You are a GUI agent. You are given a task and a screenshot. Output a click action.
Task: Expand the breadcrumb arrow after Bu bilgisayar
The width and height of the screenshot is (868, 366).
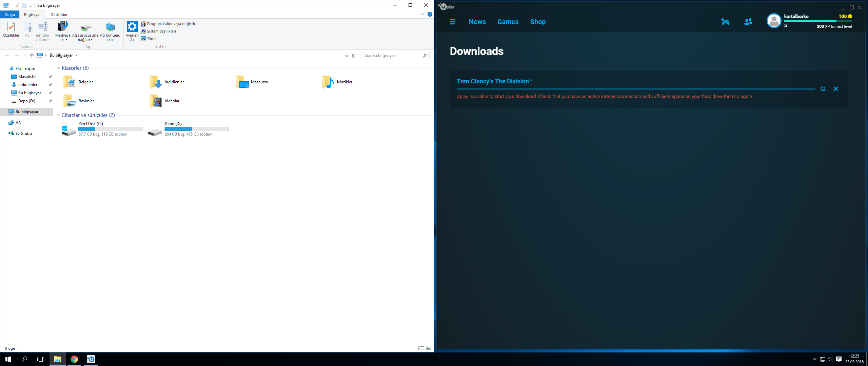(x=76, y=55)
